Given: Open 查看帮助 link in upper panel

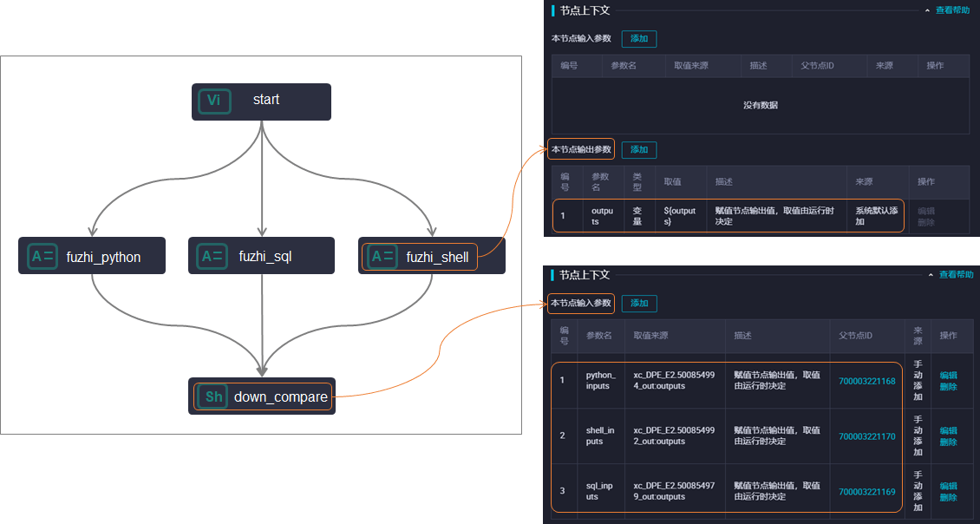Looking at the screenshot, I should [x=952, y=10].
